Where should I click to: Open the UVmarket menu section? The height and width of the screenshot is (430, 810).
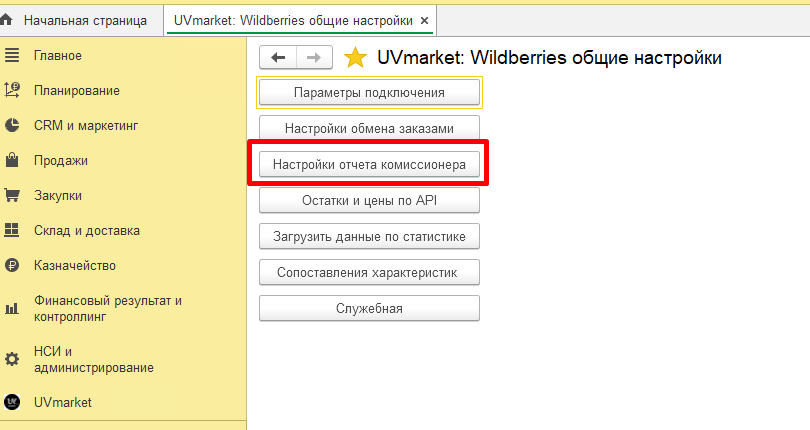[63, 402]
